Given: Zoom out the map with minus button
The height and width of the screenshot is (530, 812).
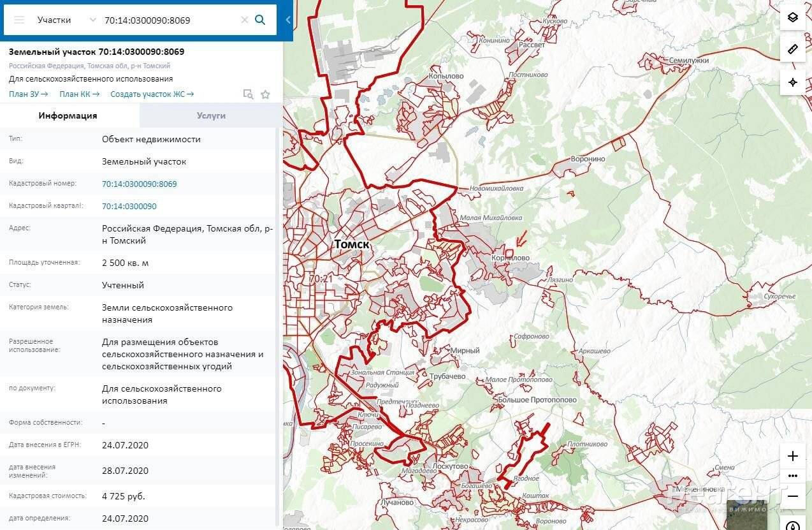Looking at the screenshot, I should [793, 496].
